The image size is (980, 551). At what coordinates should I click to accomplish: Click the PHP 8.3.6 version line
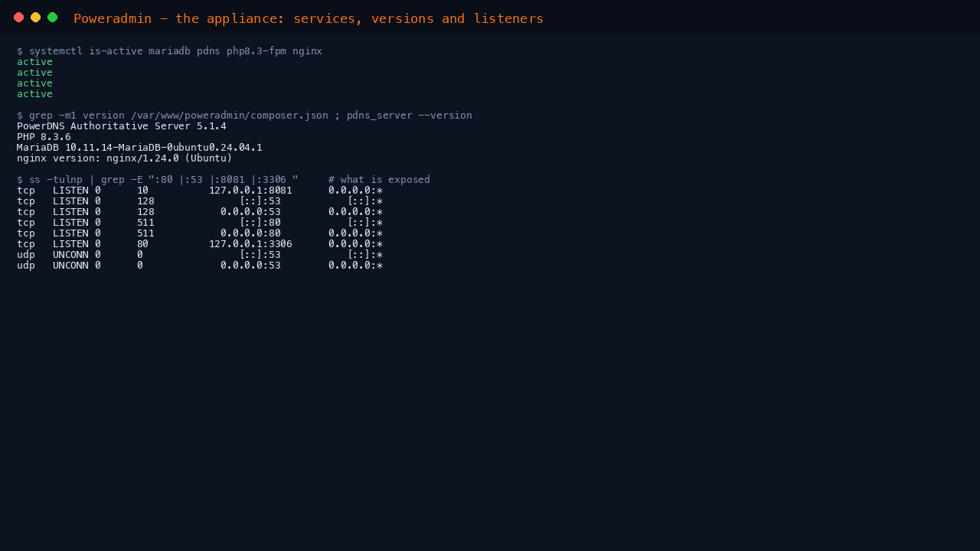pyautogui.click(x=44, y=137)
